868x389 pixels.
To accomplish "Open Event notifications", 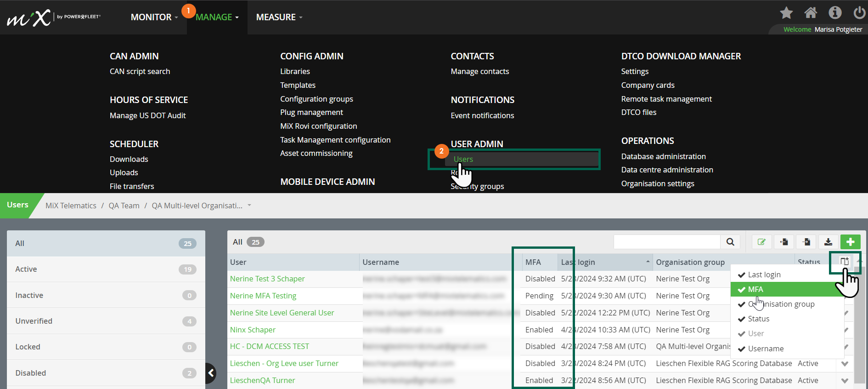I will (482, 115).
